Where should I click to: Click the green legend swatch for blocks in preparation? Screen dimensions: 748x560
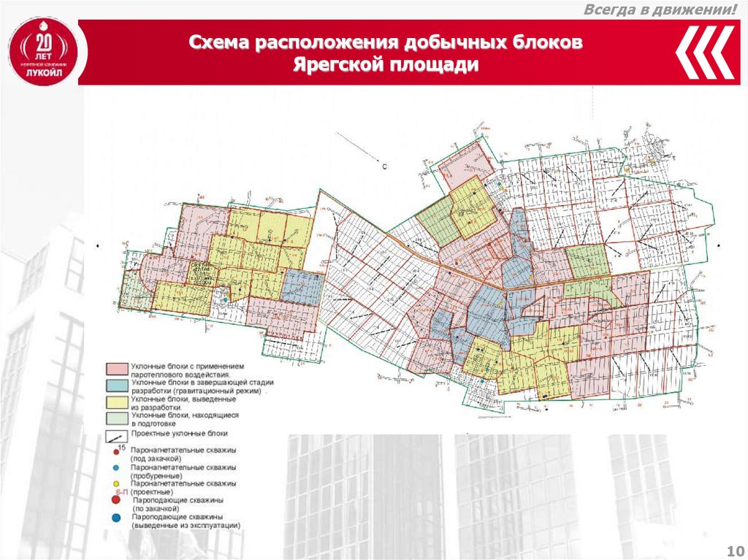[117, 418]
